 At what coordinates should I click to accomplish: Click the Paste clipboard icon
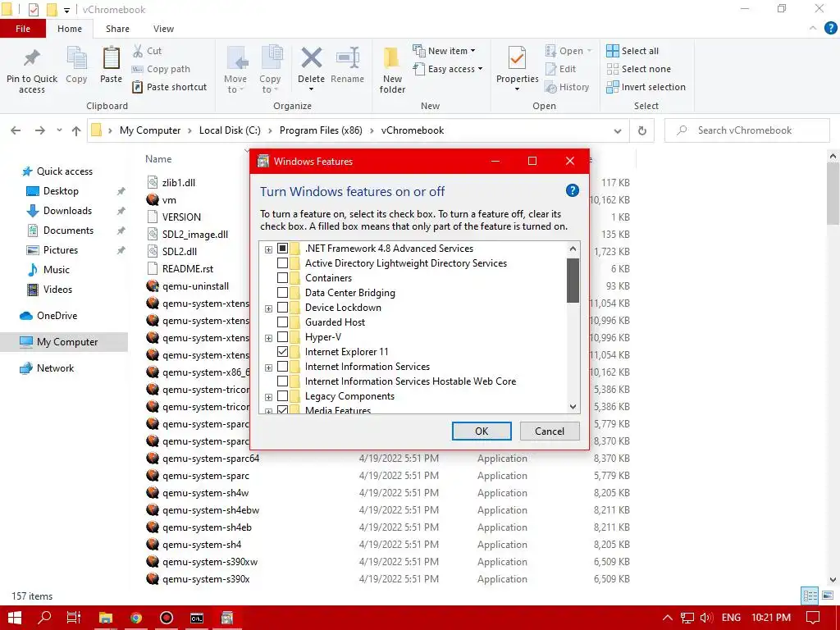coord(111,58)
